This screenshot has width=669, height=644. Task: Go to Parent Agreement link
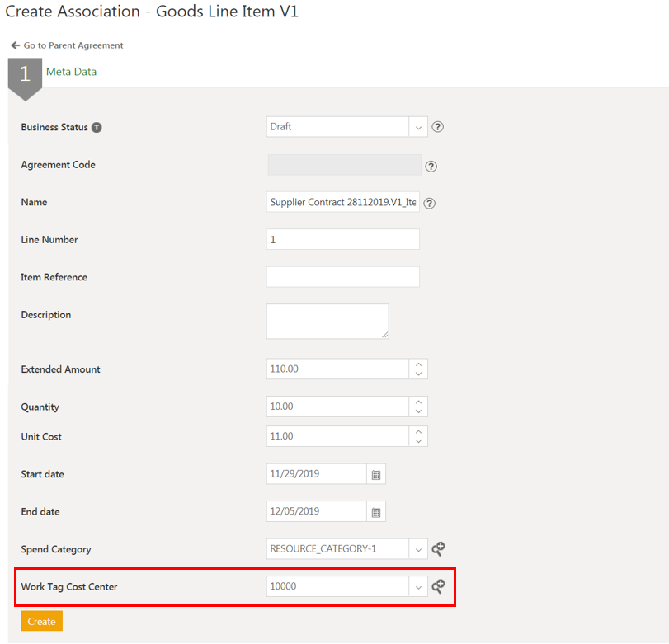pyautogui.click(x=73, y=45)
